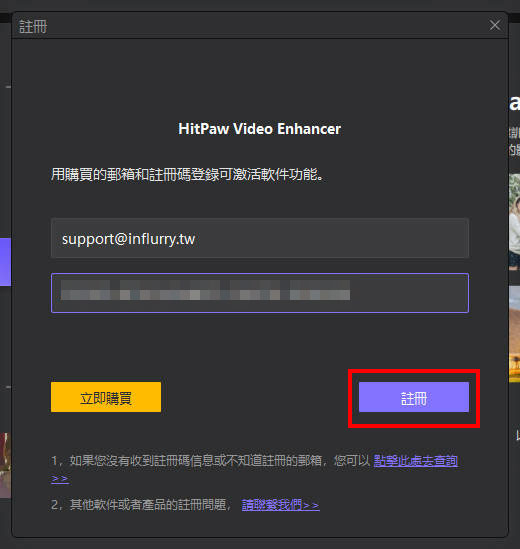Click the 用購買的郵箱和註冊碼 instruction text
The height and width of the screenshot is (549, 520).
tap(188, 174)
